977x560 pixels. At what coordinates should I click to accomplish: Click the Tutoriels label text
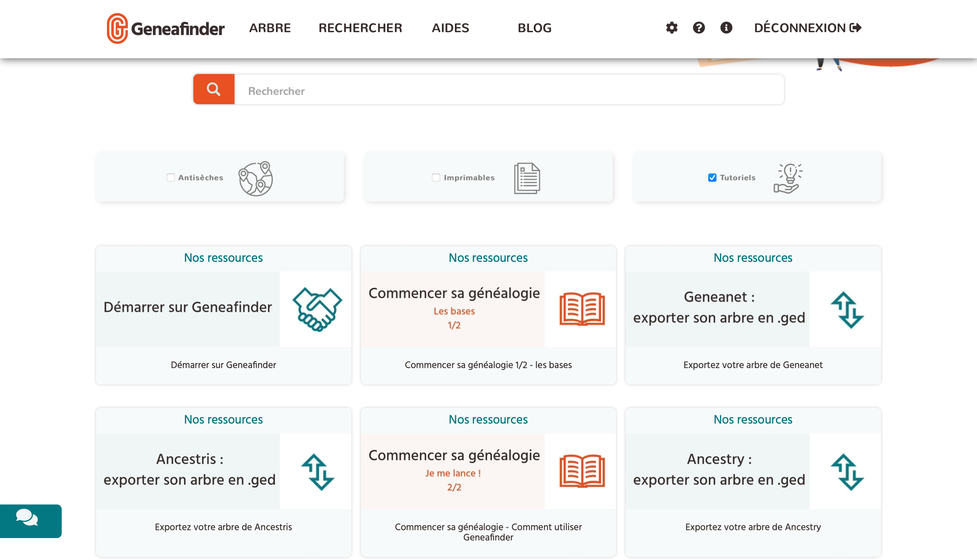pyautogui.click(x=737, y=178)
